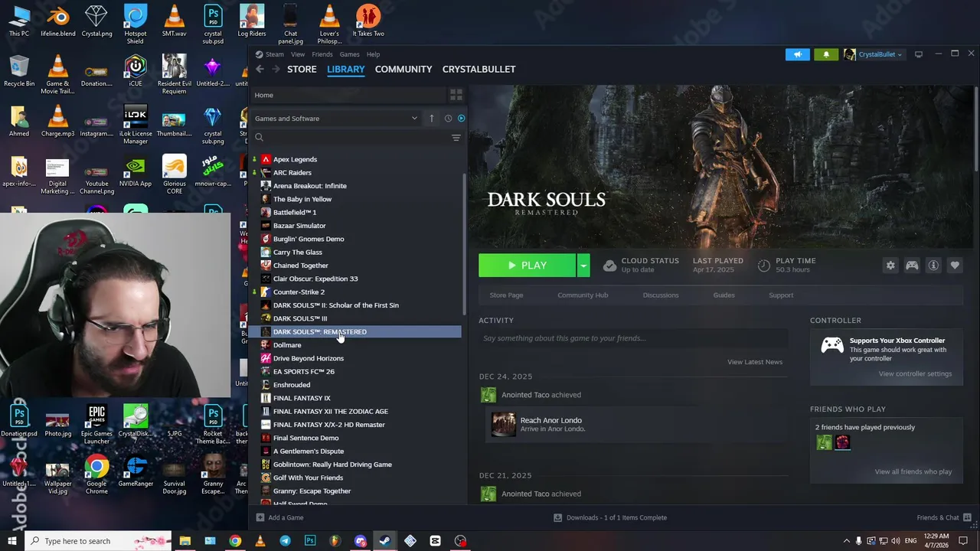Select Clair Obscur: Expedition 33
Screen dimensions: 980x551
click(x=315, y=279)
